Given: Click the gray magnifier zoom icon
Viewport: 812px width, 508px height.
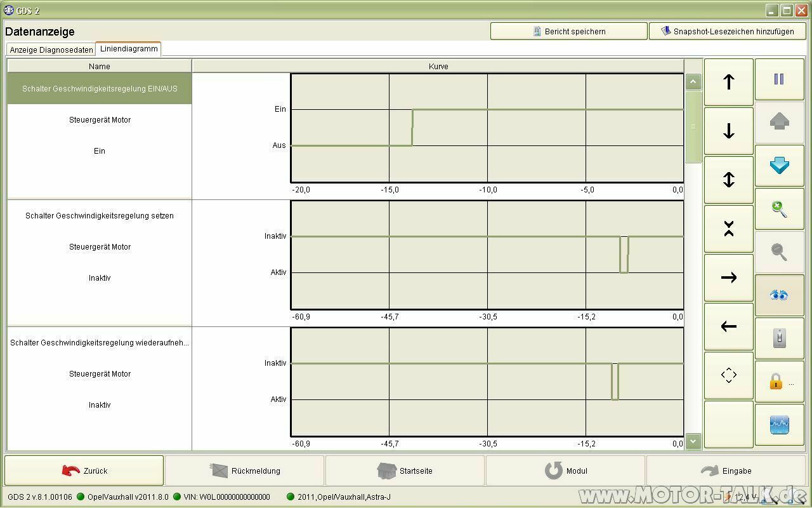Looking at the screenshot, I should 779,252.
